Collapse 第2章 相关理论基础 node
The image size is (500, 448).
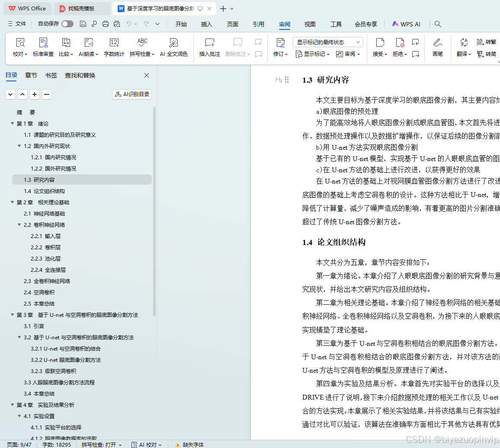[13, 202]
